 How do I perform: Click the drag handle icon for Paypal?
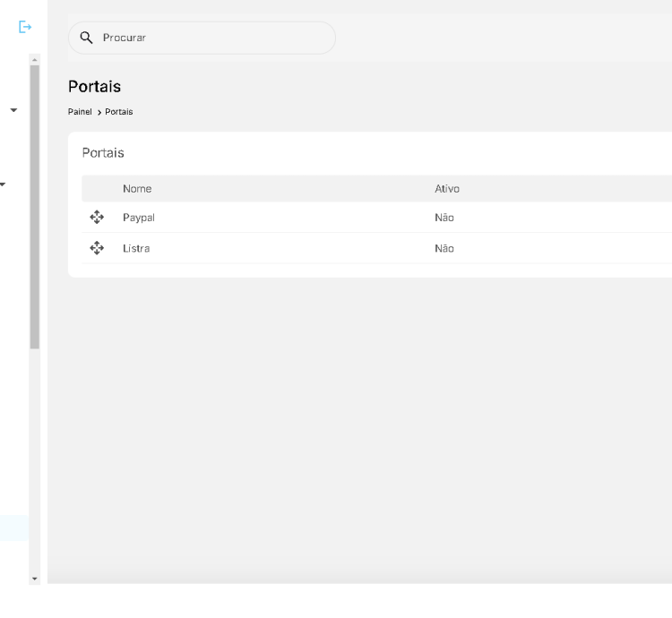97,218
